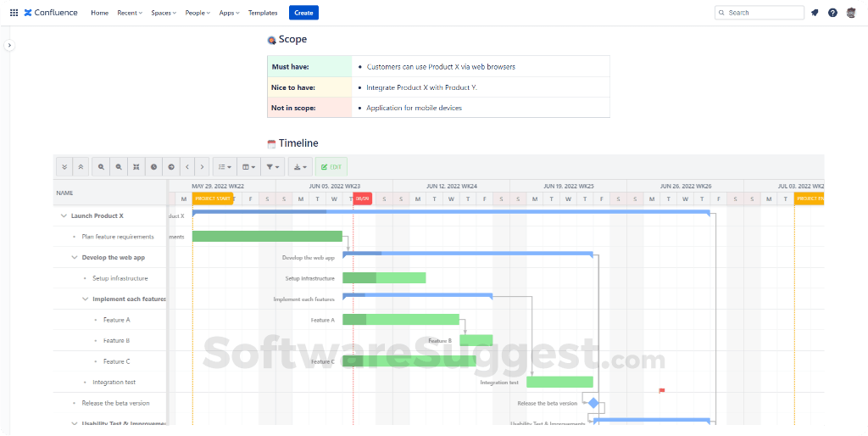868x436 pixels.
Task: Open the Confluence app switcher grid
Action: (14, 13)
